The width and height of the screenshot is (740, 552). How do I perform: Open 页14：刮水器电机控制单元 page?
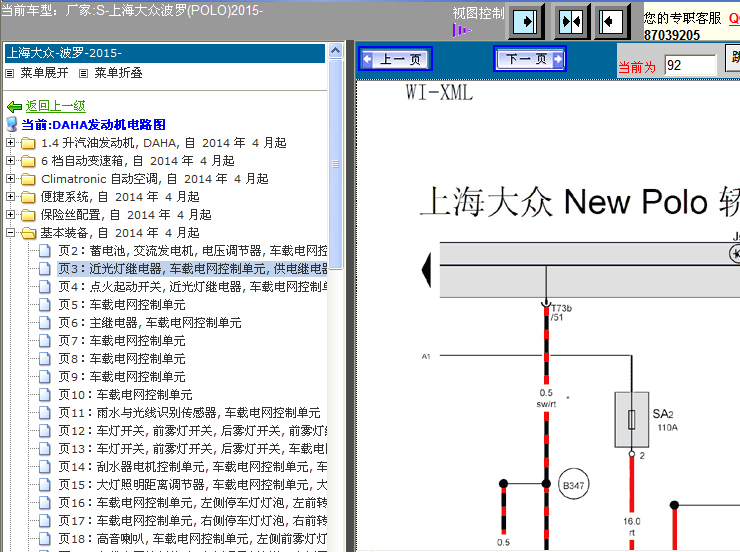click(x=193, y=467)
